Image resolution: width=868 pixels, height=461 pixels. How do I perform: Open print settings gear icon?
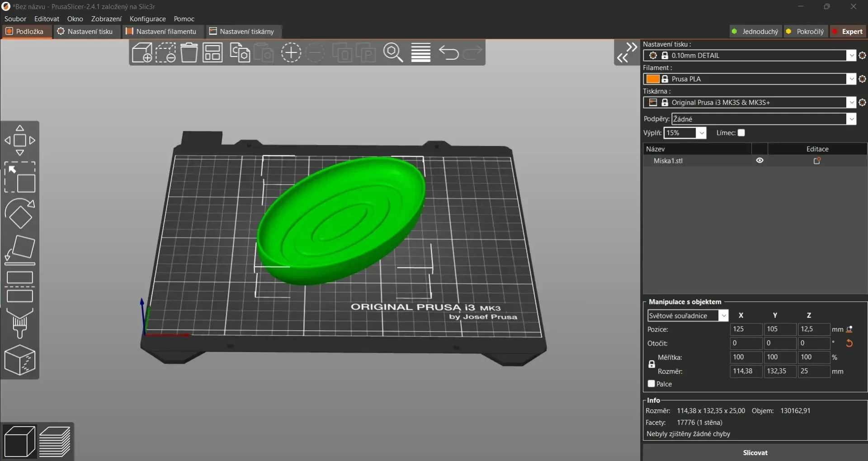coord(862,55)
